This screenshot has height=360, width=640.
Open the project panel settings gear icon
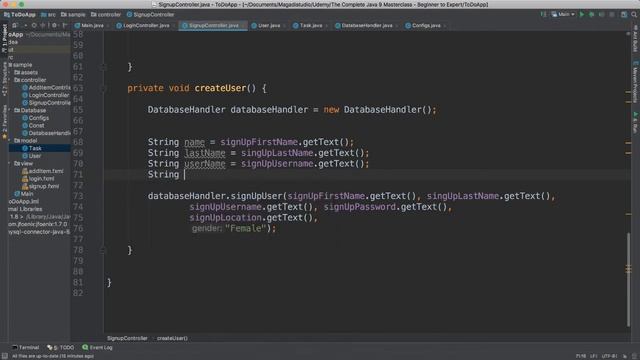coord(54,25)
